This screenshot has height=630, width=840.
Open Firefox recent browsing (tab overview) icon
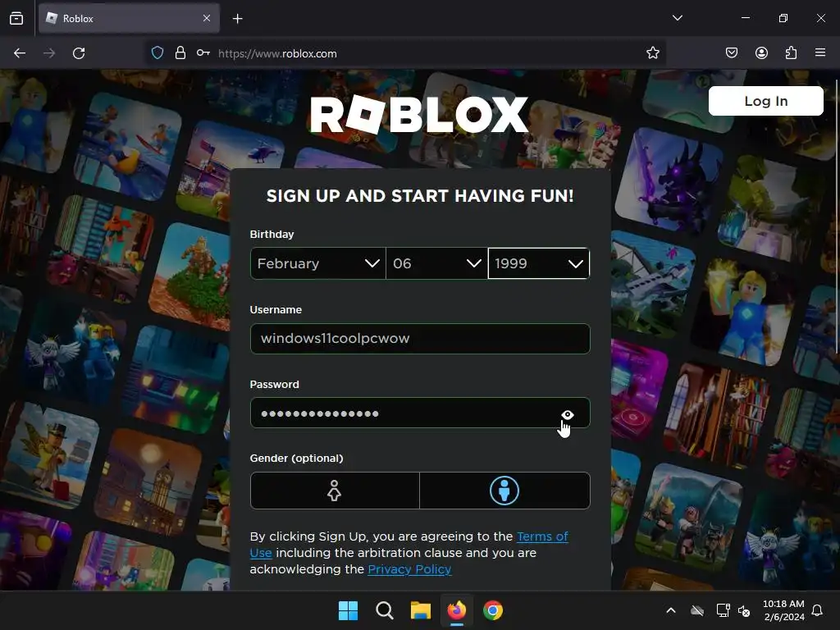16,18
